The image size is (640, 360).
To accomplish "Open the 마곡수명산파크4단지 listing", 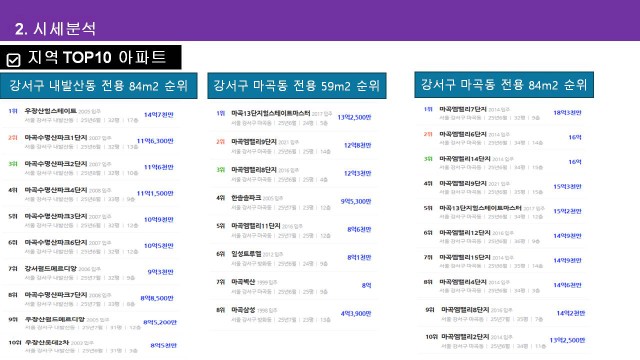I will pyautogui.click(x=56, y=190).
